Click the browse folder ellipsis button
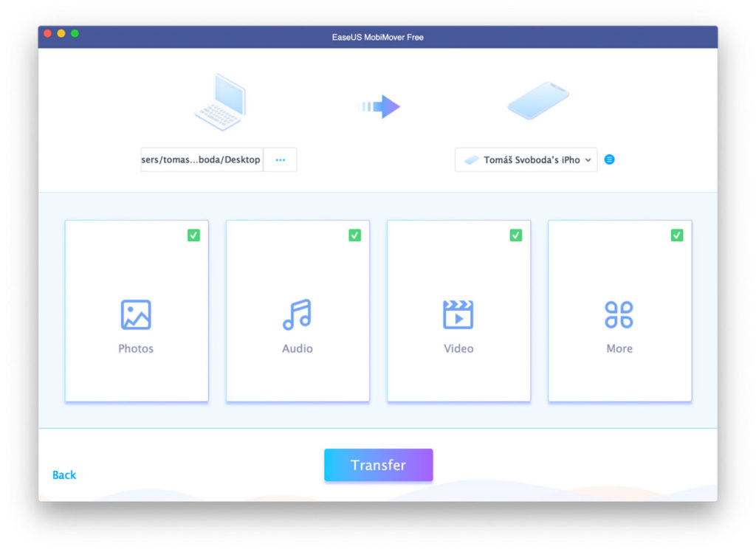The image size is (756, 552). pyautogui.click(x=280, y=159)
